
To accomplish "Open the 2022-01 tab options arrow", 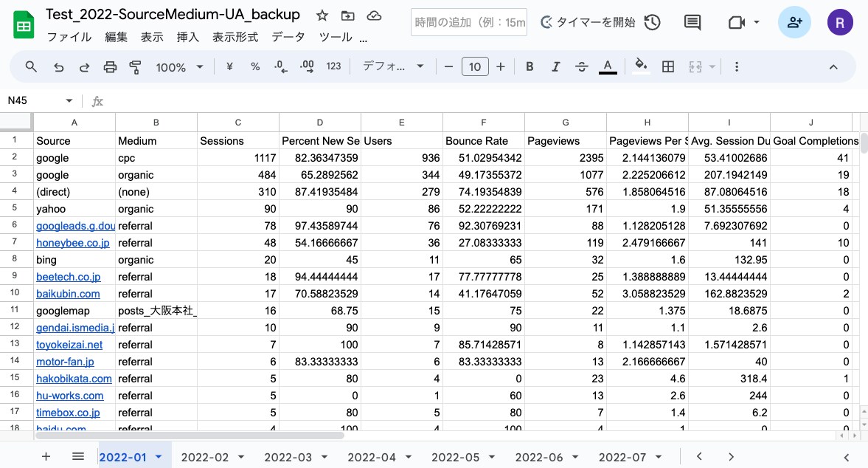I will (x=159, y=457).
